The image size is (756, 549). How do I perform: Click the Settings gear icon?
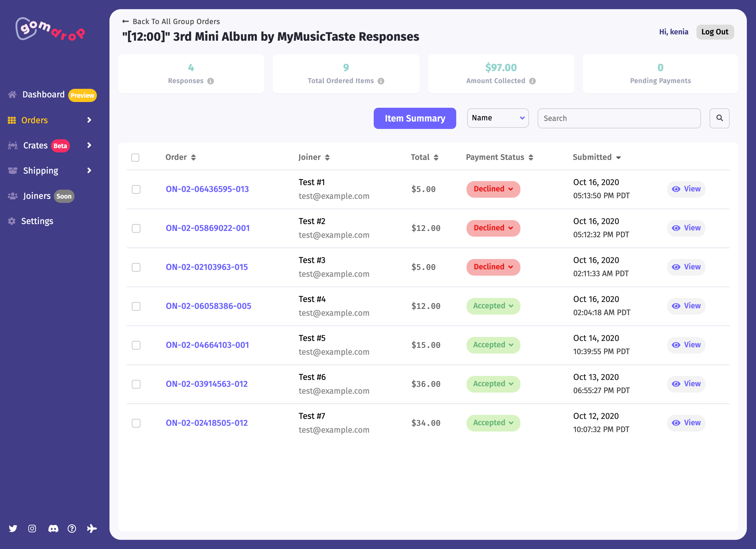(x=12, y=221)
